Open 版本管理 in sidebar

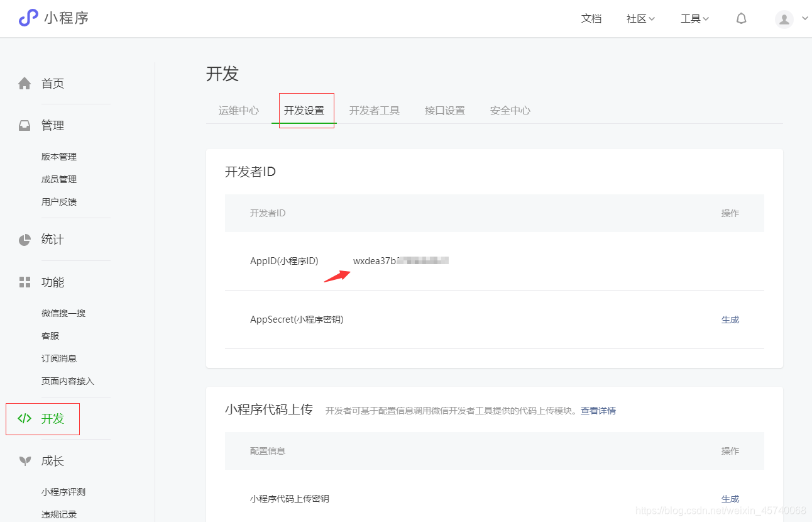click(59, 157)
